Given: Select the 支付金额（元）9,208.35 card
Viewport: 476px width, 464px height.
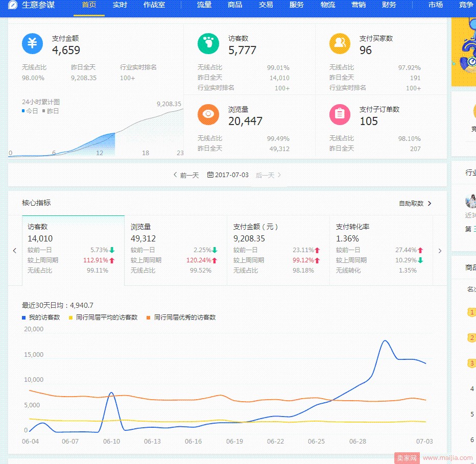Looking at the screenshot, I should [x=278, y=250].
